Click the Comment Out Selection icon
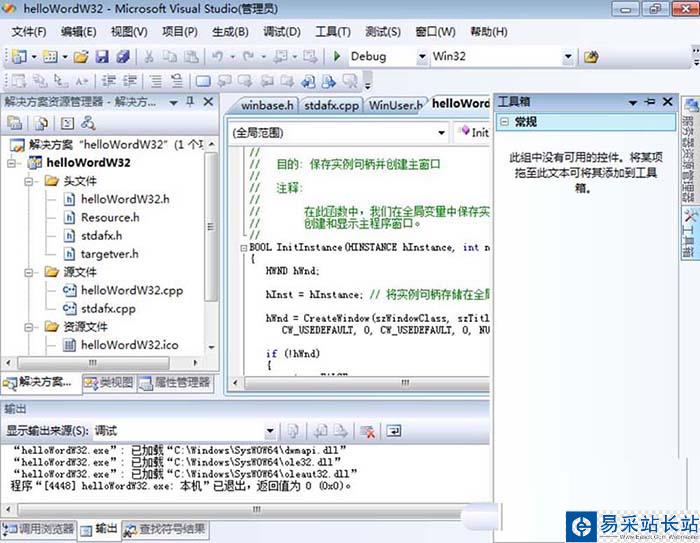This screenshot has width=700, height=543. tap(155, 81)
